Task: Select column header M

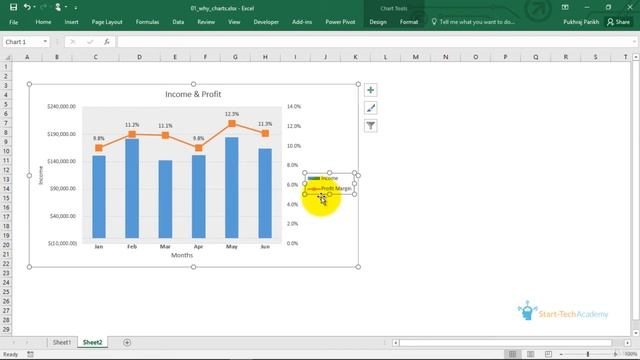Action: (x=416, y=57)
